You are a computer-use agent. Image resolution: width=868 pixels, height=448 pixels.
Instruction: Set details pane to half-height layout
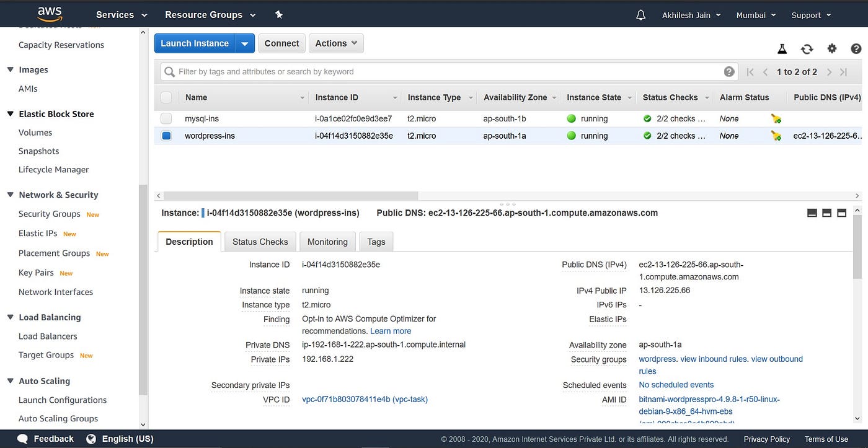[x=826, y=213]
